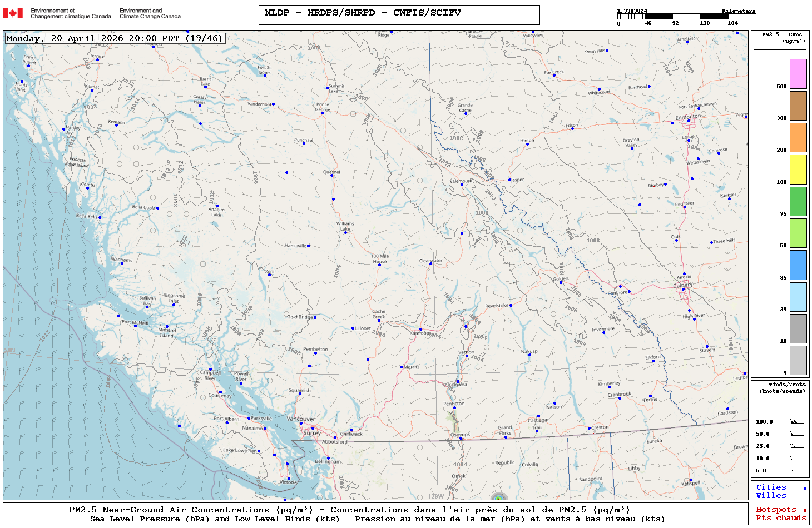Viewport: 812px width, 528px height.
Task: Click the Environment and Climate Change Canada text
Action: coord(150,13)
